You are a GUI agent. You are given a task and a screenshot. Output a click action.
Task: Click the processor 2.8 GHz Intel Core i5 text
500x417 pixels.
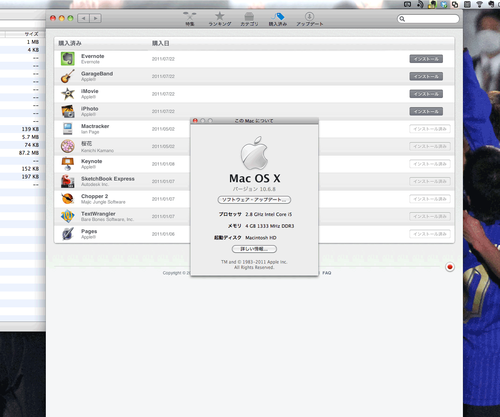(268, 214)
